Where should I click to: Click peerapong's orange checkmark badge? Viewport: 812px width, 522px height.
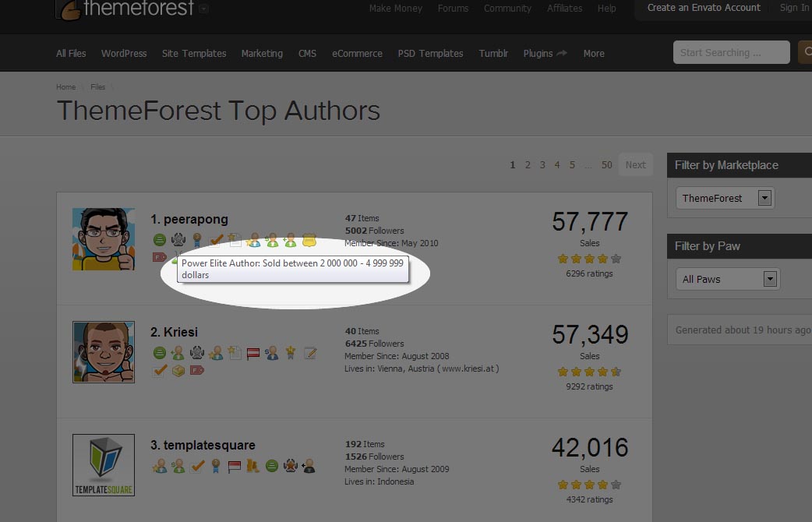[216, 240]
